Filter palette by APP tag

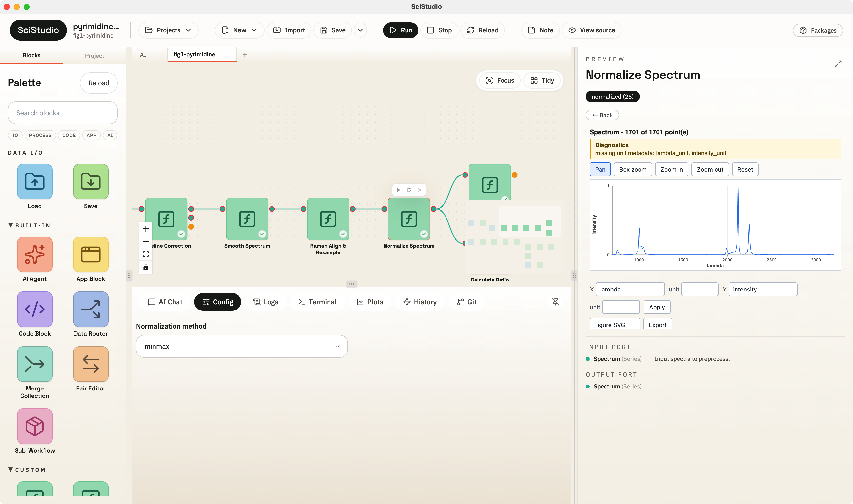tap(91, 135)
